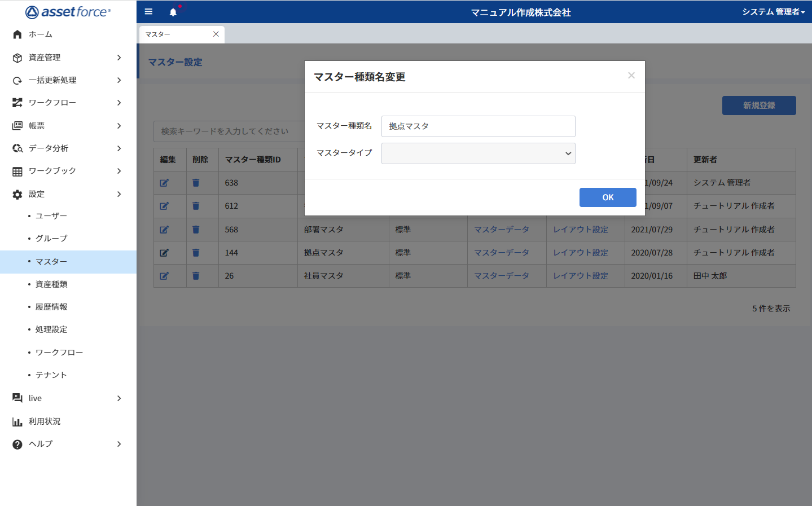Delete 社員マスタ using its trash icon
This screenshot has height=506, width=812.
point(195,275)
